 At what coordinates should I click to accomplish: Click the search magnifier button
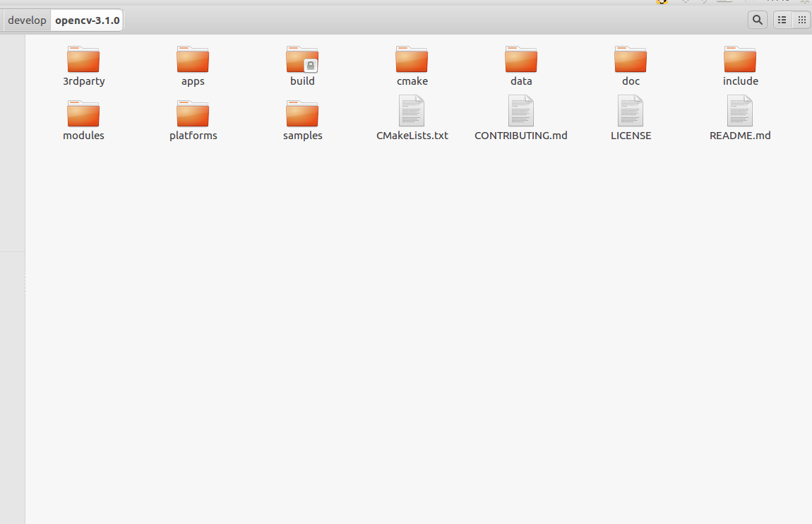[x=758, y=20]
